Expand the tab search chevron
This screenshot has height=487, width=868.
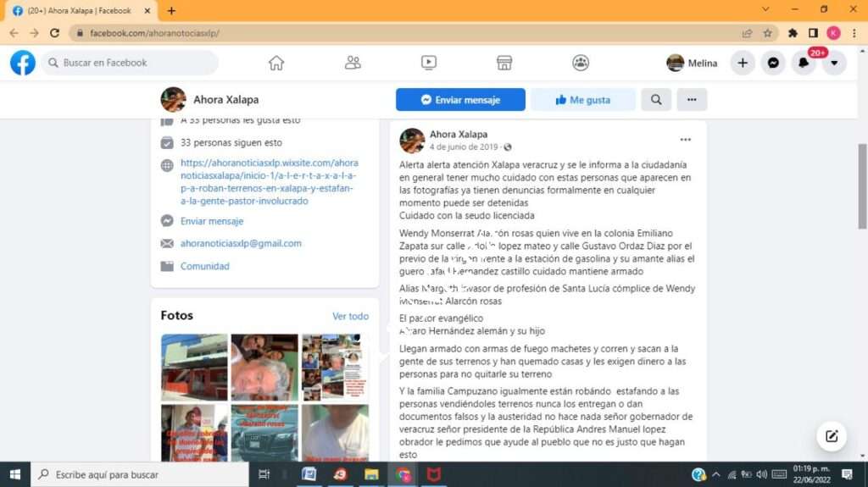tap(765, 9)
